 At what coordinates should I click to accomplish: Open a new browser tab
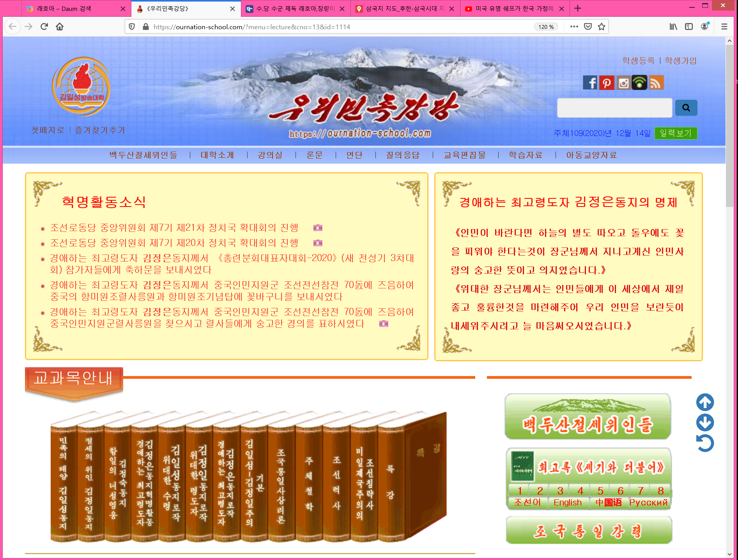[x=578, y=8]
